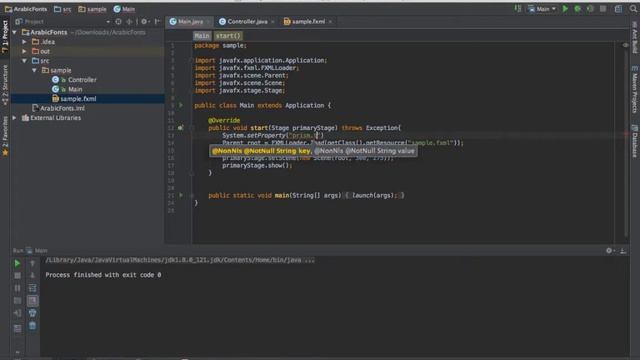Open the 1: Project tool window tab
The image size is (640, 360).
[5, 36]
